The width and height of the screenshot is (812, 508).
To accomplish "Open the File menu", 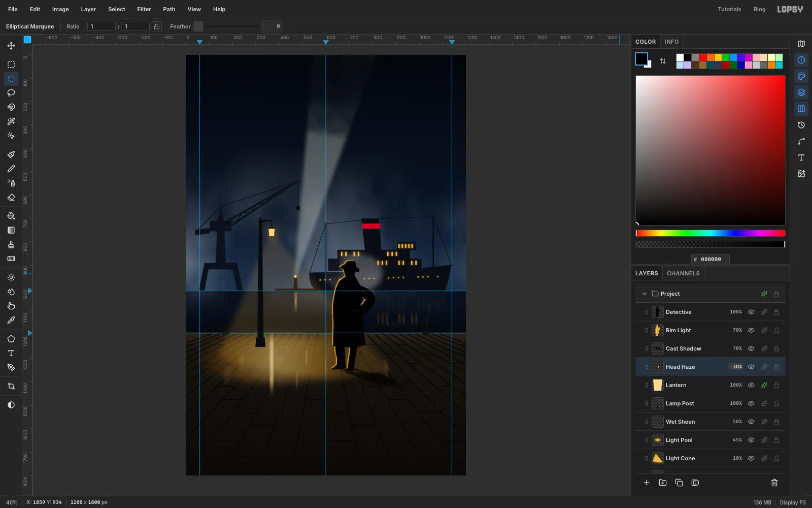I will 13,9.
